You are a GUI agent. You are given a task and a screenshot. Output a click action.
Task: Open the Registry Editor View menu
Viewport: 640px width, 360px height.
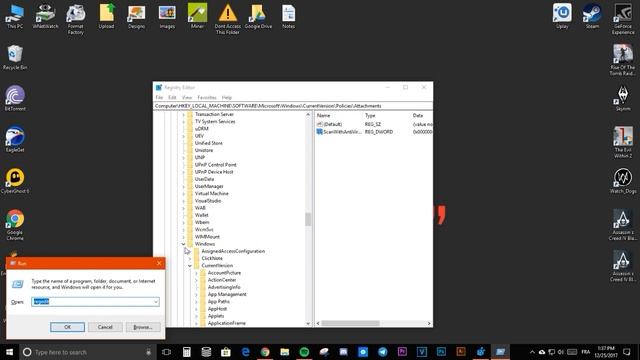point(187,98)
